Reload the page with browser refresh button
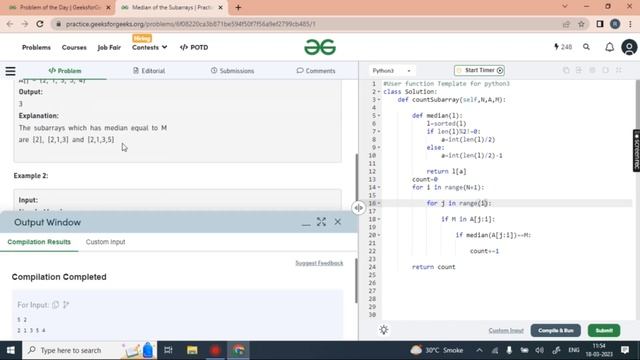 point(40,24)
